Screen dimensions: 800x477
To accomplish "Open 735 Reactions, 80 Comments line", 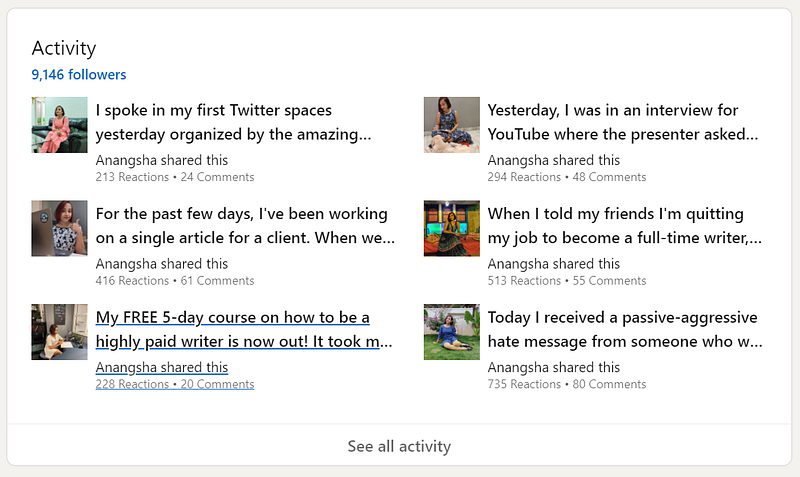I will (567, 385).
